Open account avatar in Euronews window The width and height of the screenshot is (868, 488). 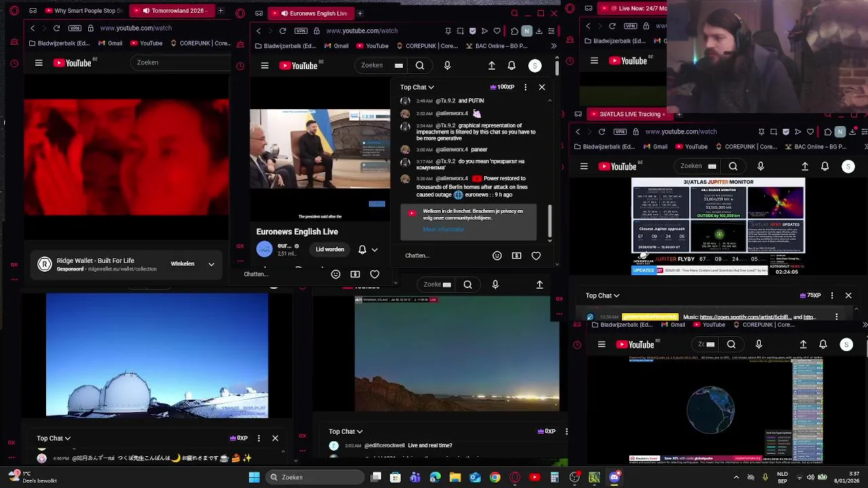coord(535,66)
